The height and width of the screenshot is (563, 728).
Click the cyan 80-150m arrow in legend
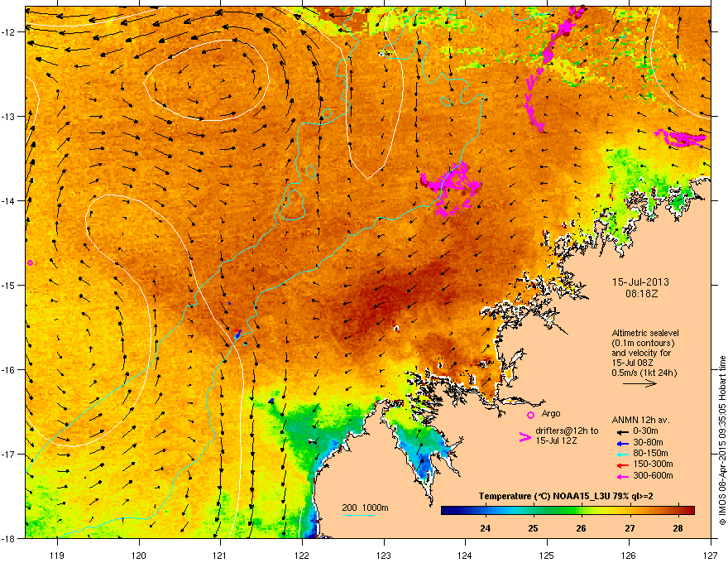coord(621,454)
